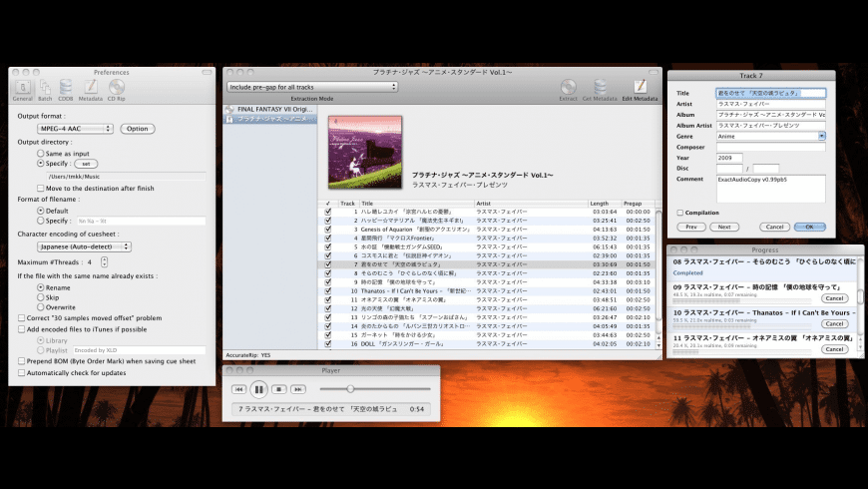Click the Get Metadata toolbar icon
868x489 pixels.
(600, 90)
